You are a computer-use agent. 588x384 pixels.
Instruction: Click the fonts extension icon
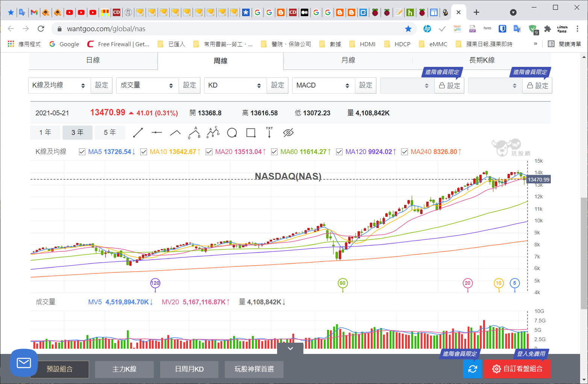coord(487,29)
